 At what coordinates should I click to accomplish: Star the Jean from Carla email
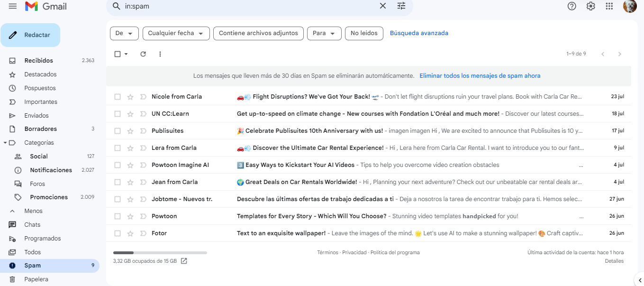coord(130,182)
